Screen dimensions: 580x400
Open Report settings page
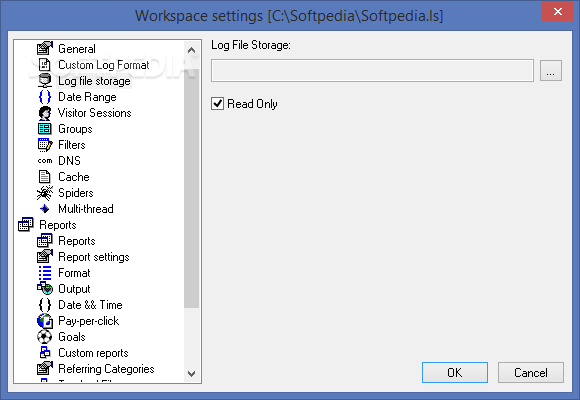click(x=94, y=257)
